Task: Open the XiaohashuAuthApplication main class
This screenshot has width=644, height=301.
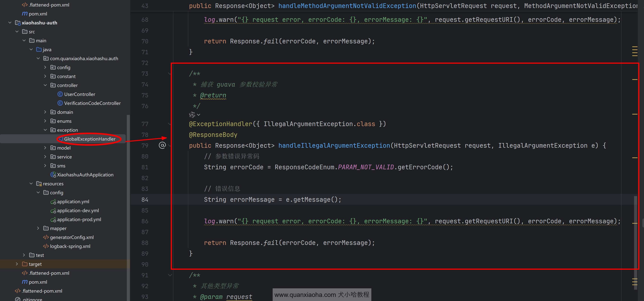Action: [x=85, y=175]
